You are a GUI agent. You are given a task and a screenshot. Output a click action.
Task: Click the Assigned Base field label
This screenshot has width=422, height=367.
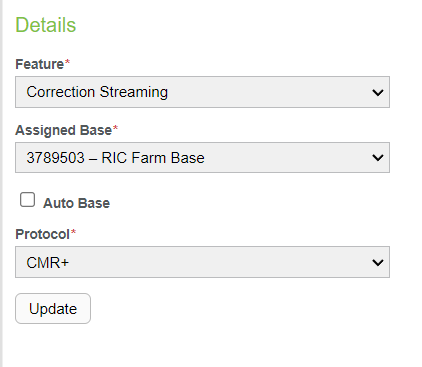coord(64,130)
